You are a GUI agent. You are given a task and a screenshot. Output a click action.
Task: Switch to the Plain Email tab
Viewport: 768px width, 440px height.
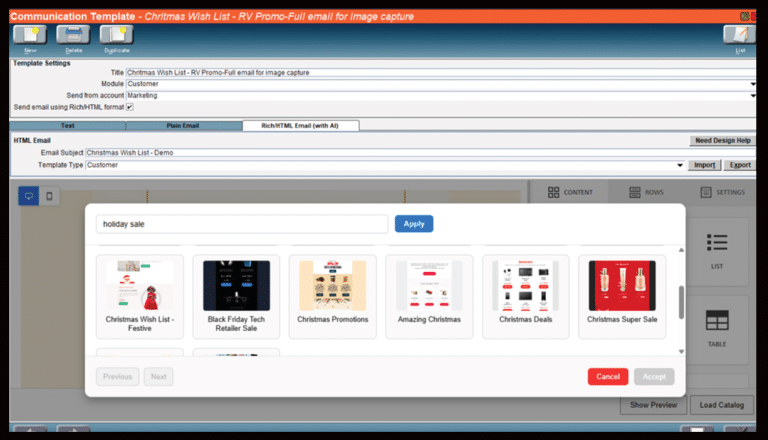click(x=183, y=126)
